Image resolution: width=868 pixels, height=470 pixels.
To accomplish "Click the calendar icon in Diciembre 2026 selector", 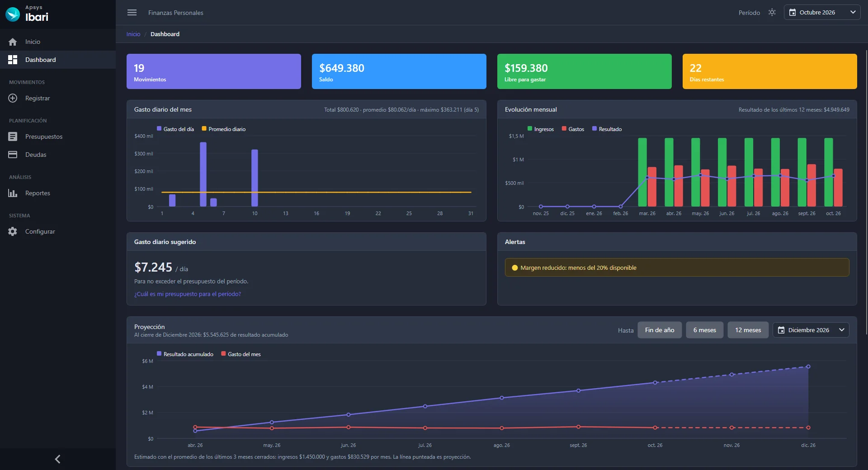I will tap(781, 330).
